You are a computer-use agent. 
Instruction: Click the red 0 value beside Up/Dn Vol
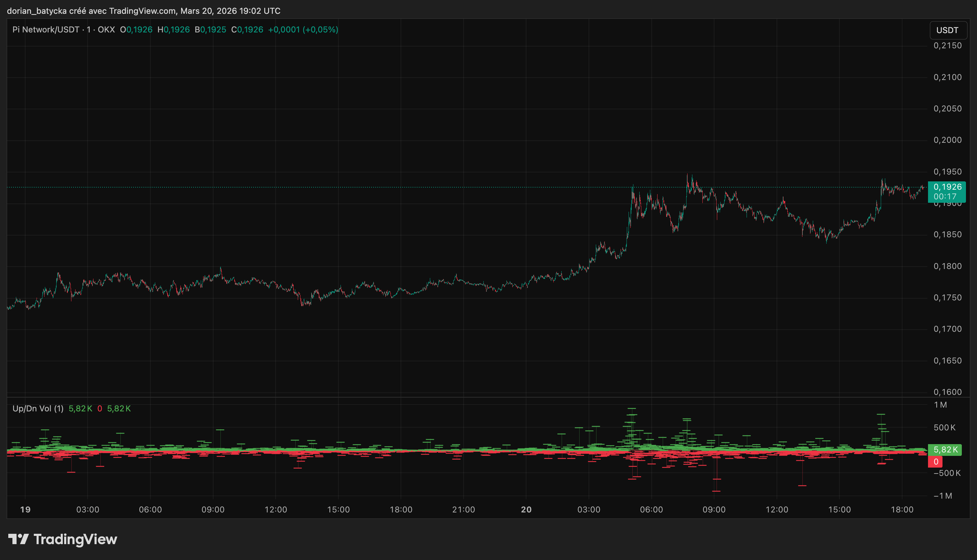click(x=100, y=409)
